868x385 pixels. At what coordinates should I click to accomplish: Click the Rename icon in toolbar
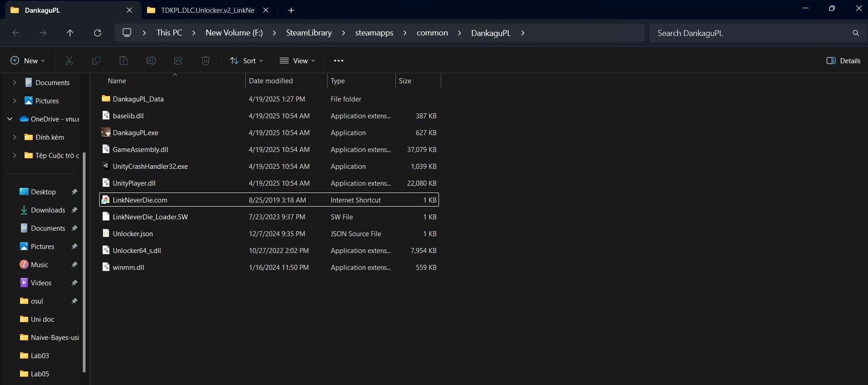tap(151, 61)
